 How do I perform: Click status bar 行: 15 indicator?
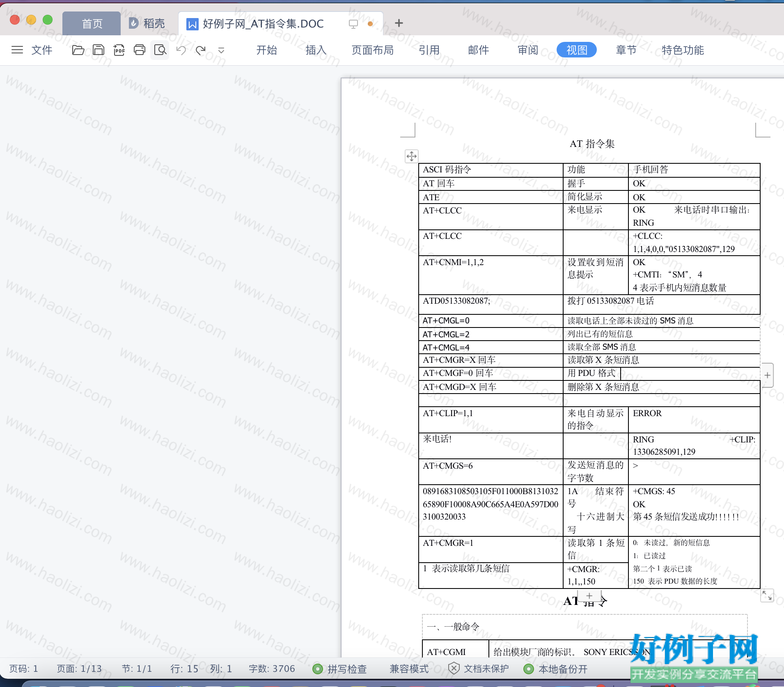184,669
